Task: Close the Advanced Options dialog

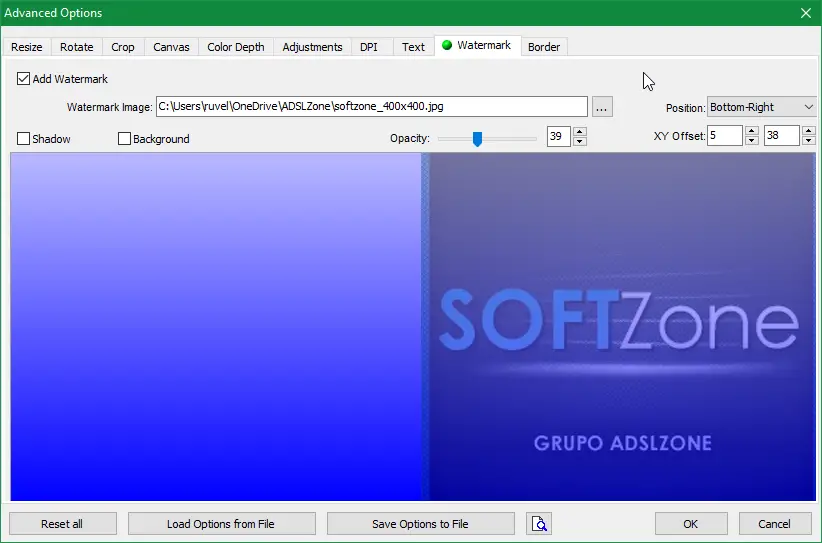Action: 806,13
